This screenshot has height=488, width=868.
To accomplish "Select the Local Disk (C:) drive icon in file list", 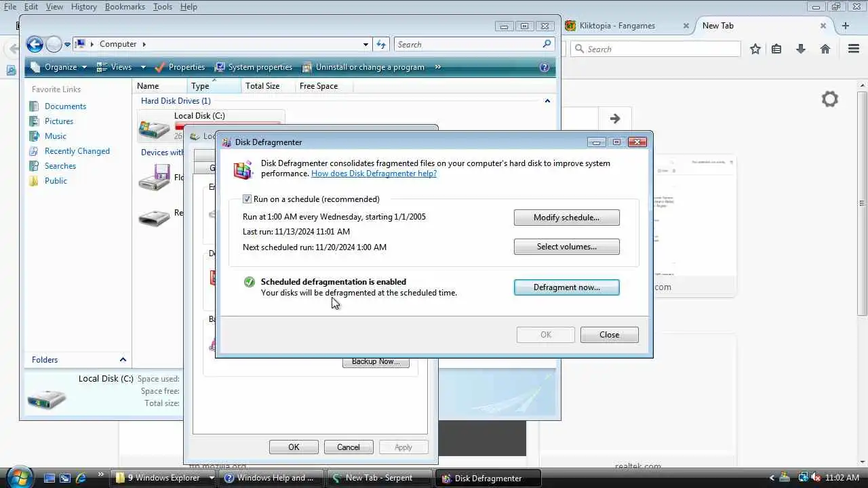I will [x=154, y=128].
